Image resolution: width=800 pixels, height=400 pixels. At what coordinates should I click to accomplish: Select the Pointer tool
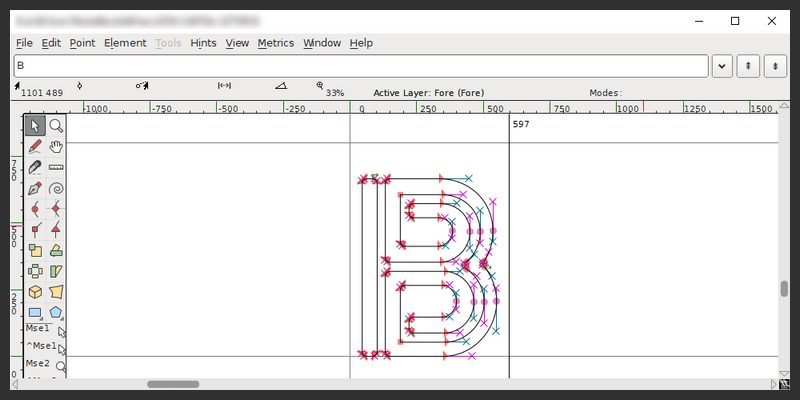tap(35, 125)
